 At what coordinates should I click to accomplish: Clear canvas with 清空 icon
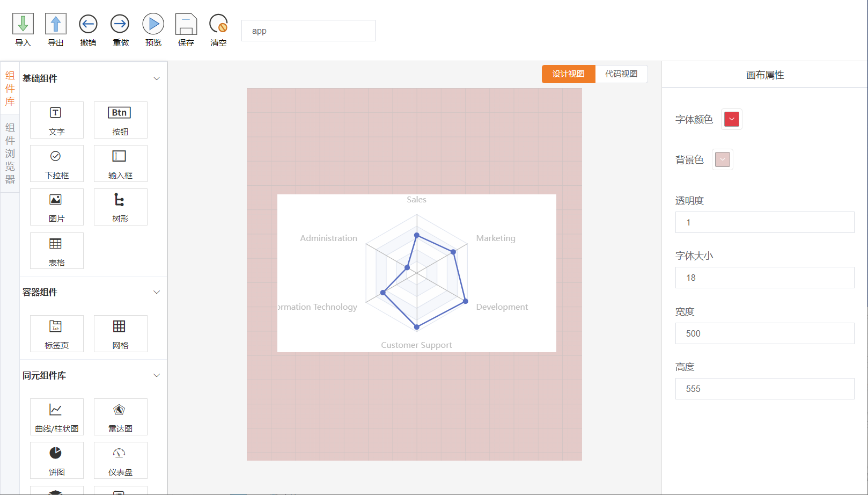click(218, 24)
